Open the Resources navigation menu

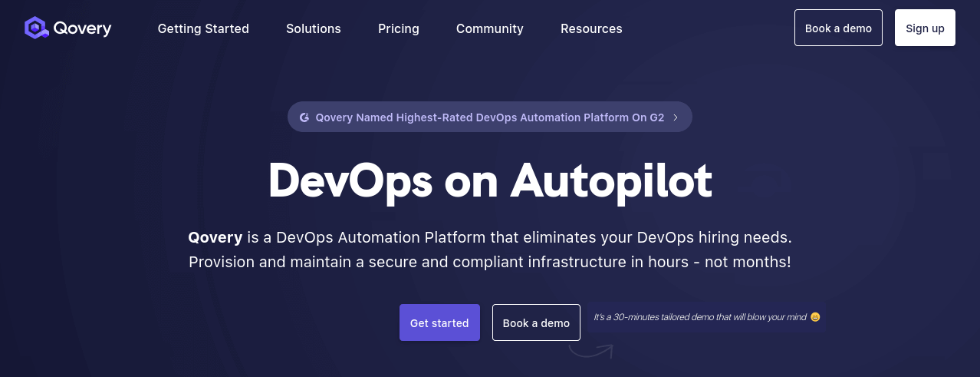coord(590,28)
